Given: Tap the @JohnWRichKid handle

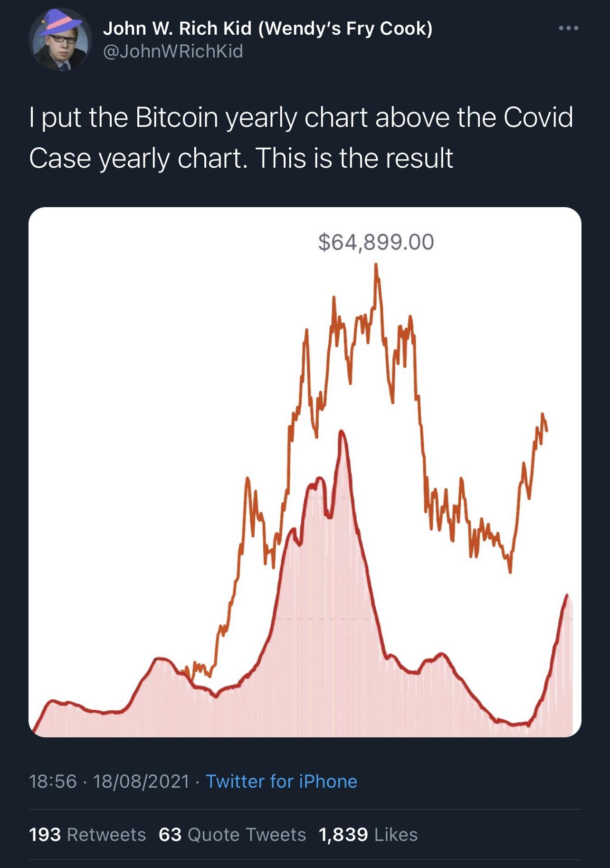Looking at the screenshot, I should coord(173,51).
